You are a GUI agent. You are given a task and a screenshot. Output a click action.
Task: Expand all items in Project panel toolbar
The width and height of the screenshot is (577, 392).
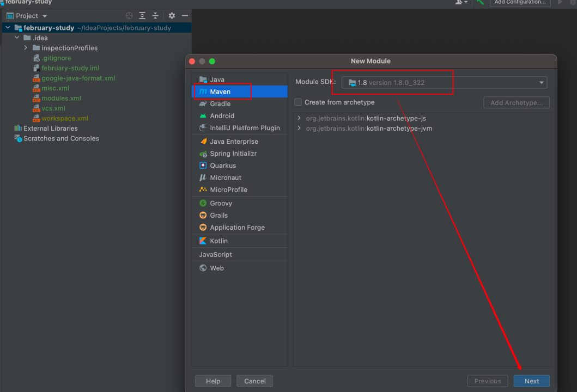pyautogui.click(x=142, y=15)
